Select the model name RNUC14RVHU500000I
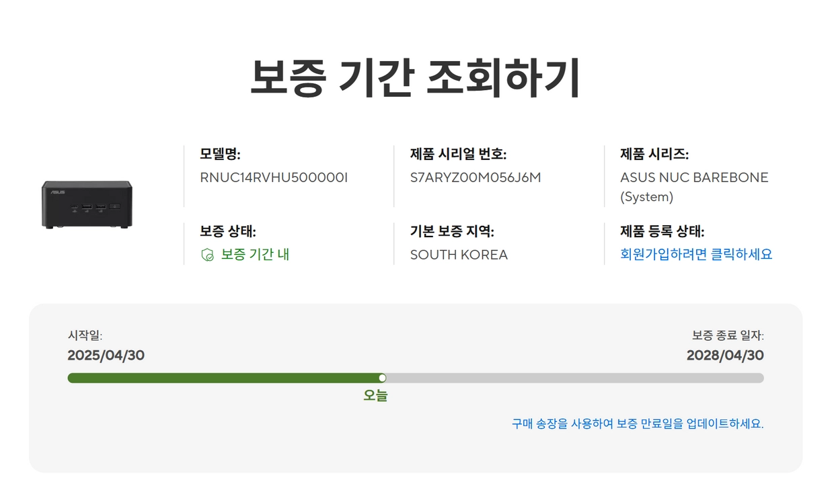The width and height of the screenshot is (836, 504). 274,178
